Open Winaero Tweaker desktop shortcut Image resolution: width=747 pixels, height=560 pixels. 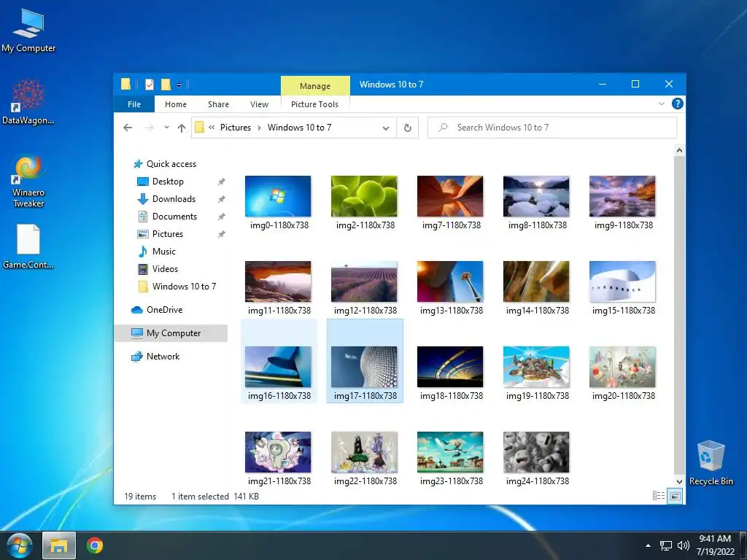click(28, 179)
